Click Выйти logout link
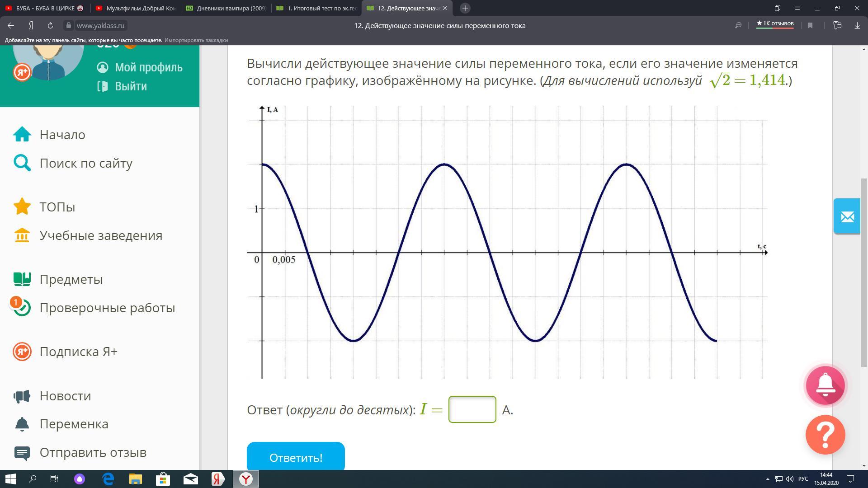Image resolution: width=868 pixels, height=488 pixels. [x=130, y=86]
